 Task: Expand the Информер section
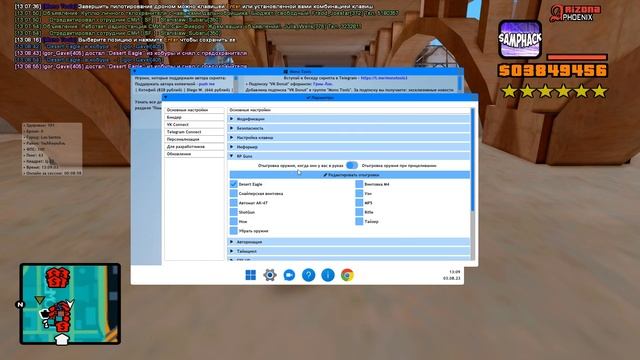coord(349,147)
